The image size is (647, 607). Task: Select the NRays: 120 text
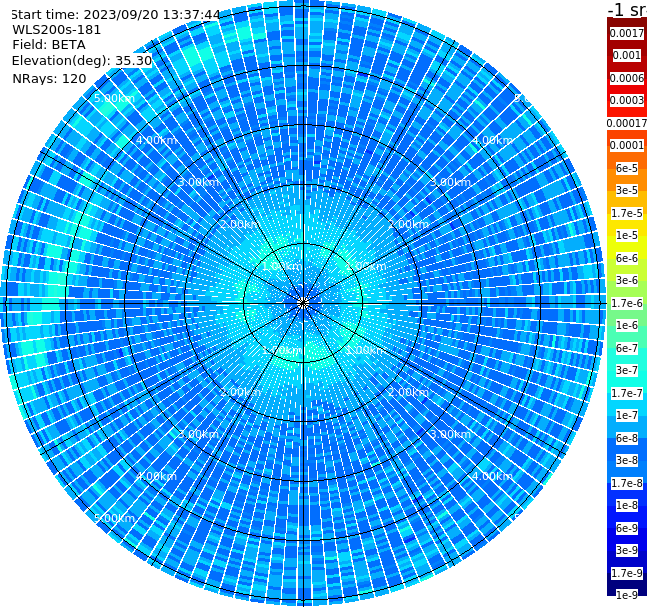click(49, 79)
